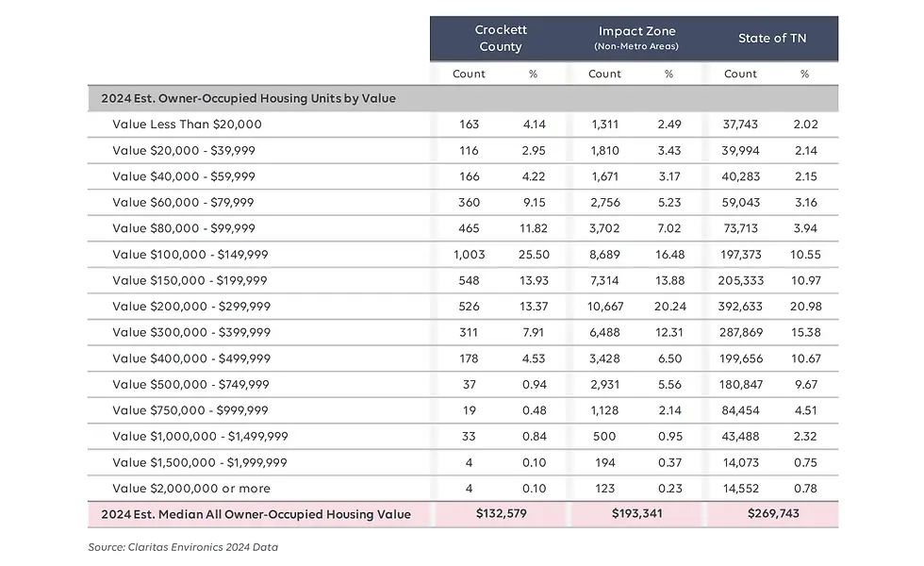This screenshot has width=924, height=566.
Task: Select Impact Zone count 7,314 cell
Action: click(604, 281)
